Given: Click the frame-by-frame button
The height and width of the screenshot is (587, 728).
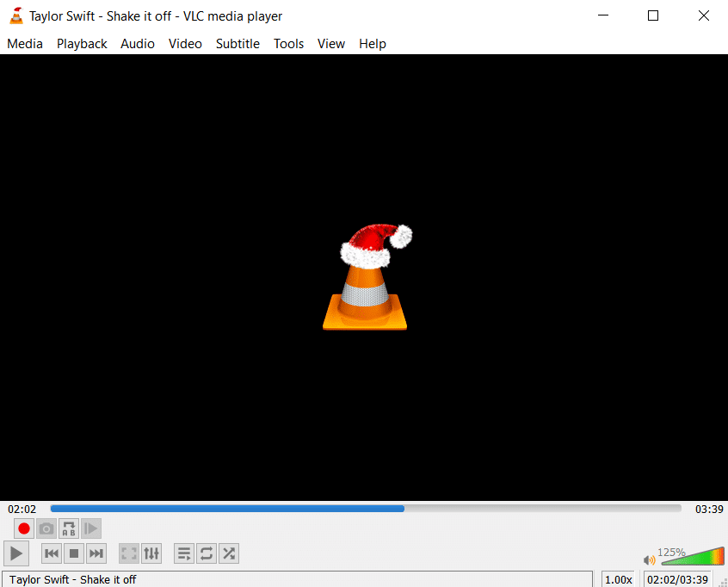Looking at the screenshot, I should click(x=91, y=528).
